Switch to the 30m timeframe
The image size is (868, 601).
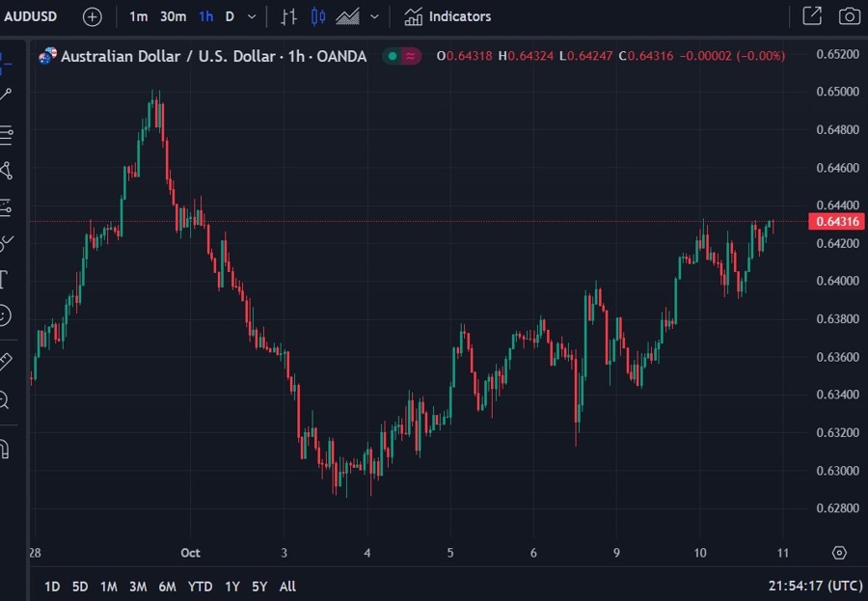click(174, 16)
